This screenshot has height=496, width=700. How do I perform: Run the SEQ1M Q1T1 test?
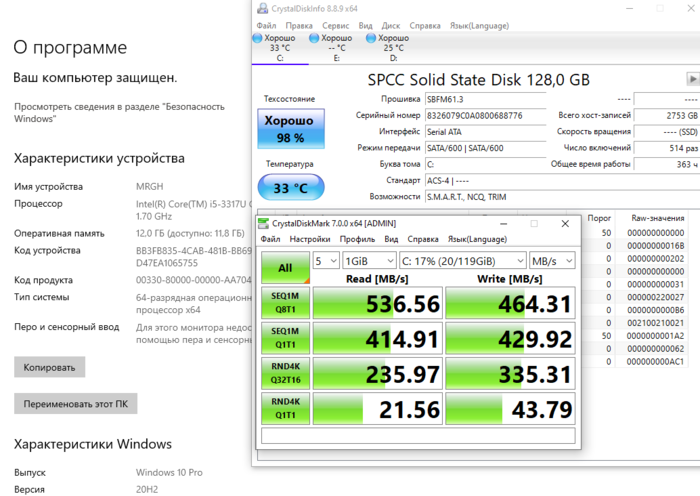285,338
